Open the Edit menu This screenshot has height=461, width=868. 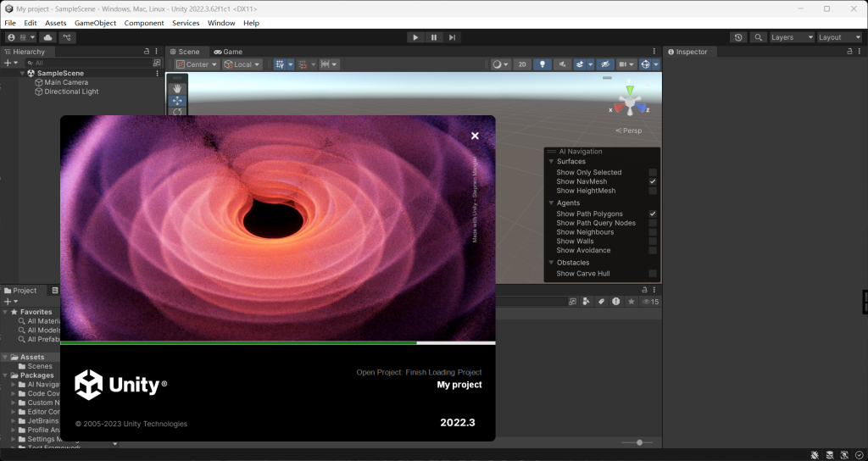30,23
